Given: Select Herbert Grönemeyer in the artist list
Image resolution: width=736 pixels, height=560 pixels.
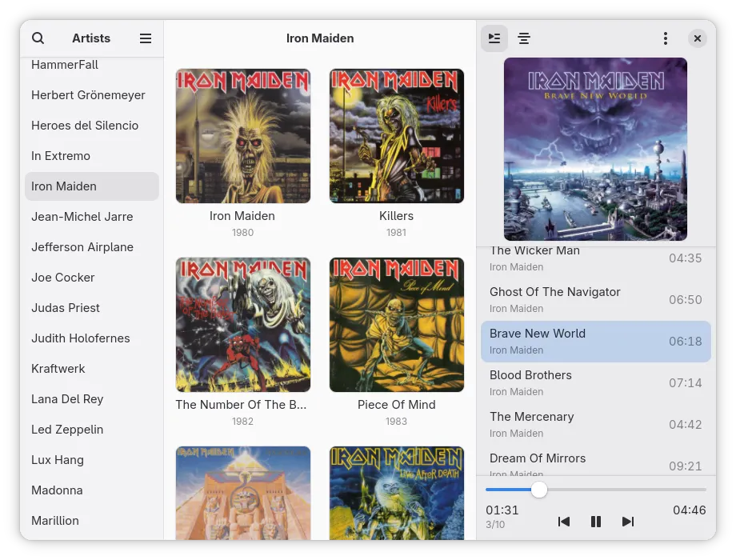Looking at the screenshot, I should pyautogui.click(x=92, y=95).
